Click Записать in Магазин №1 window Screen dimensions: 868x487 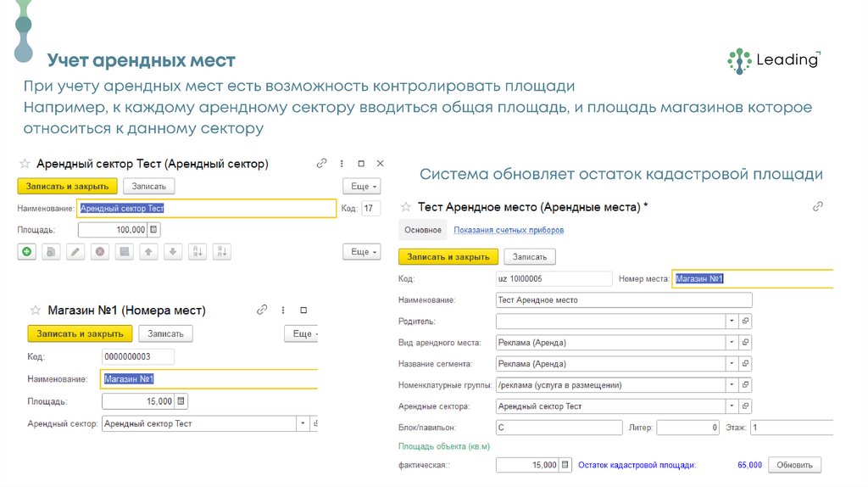click(165, 333)
